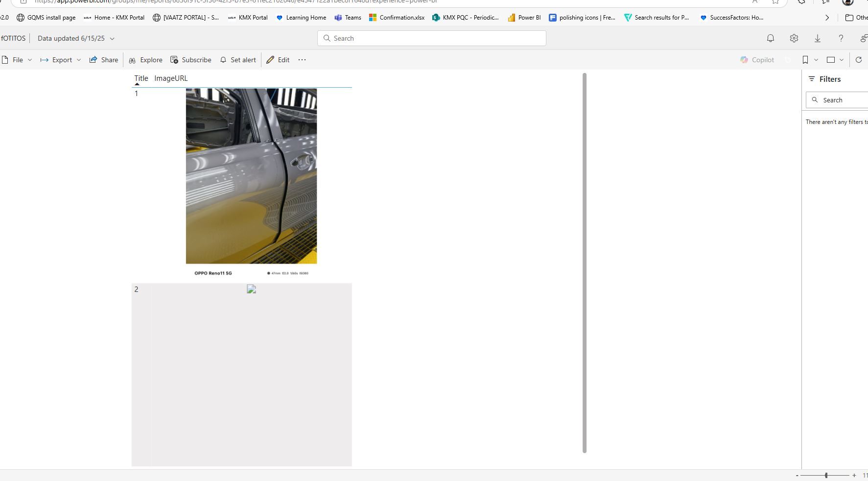Click the zoom out minus button
This screenshot has width=868, height=481.
[x=797, y=475]
